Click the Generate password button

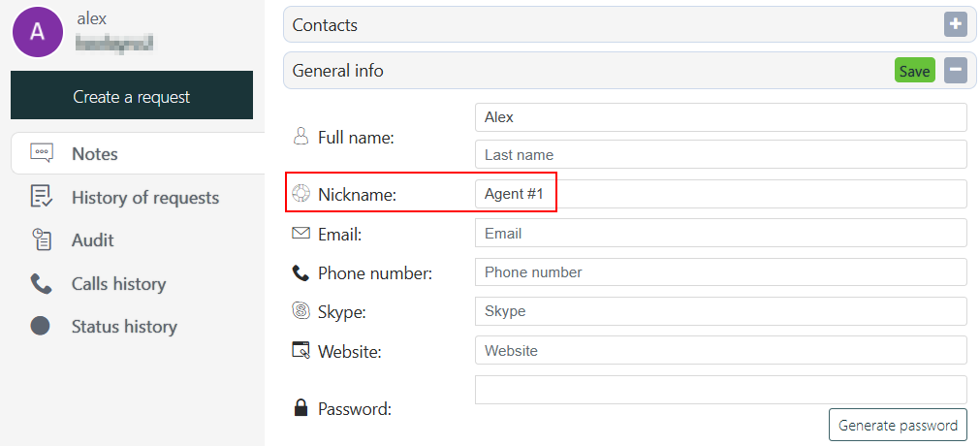click(x=898, y=425)
